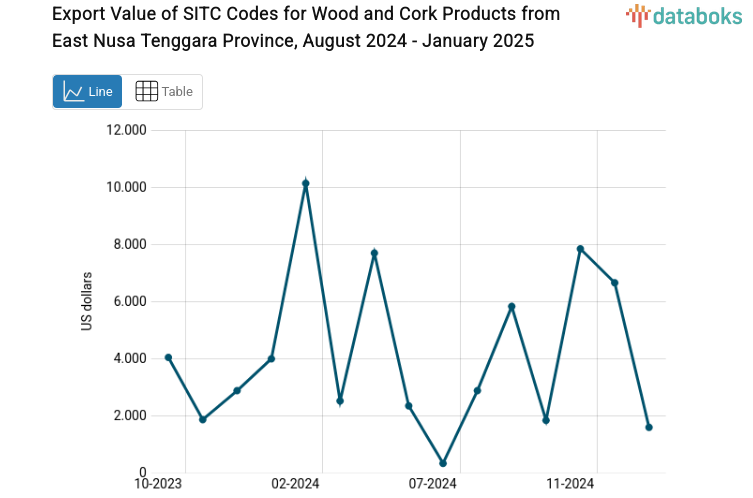The width and height of the screenshot is (753, 498).
Task: Click the 02-2024 x-axis label
Action: pos(296,485)
